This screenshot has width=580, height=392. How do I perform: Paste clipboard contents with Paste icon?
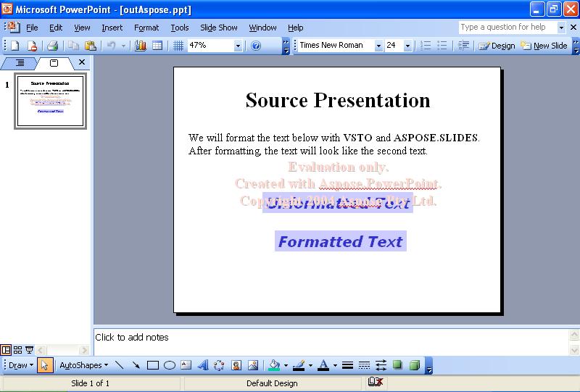click(90, 46)
